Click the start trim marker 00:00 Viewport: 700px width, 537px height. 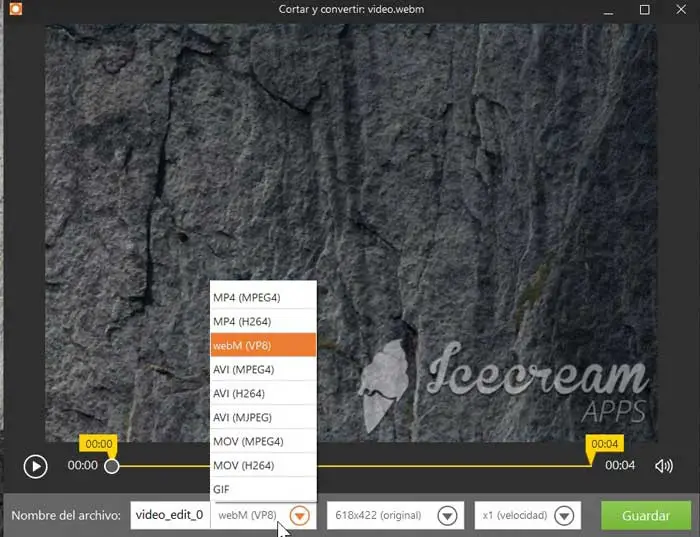point(99,445)
